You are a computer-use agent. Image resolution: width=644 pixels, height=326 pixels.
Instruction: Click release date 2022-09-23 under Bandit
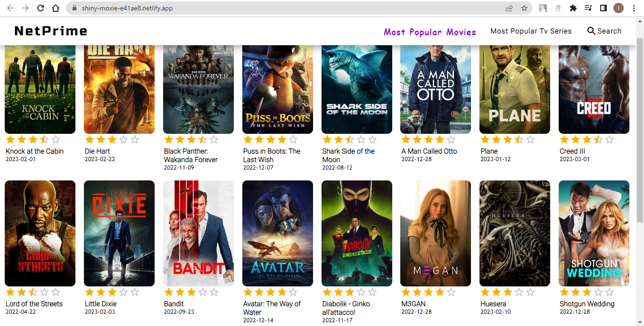click(x=179, y=312)
